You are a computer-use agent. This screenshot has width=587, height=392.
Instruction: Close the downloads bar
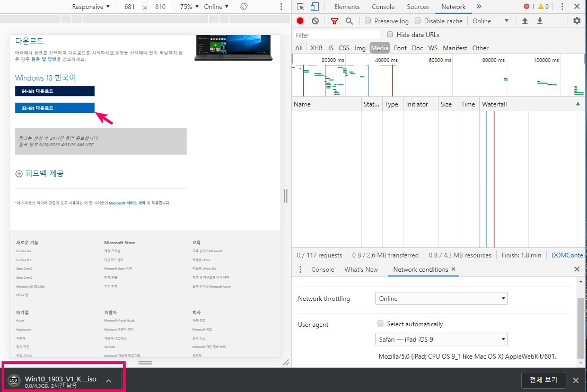[x=576, y=380]
